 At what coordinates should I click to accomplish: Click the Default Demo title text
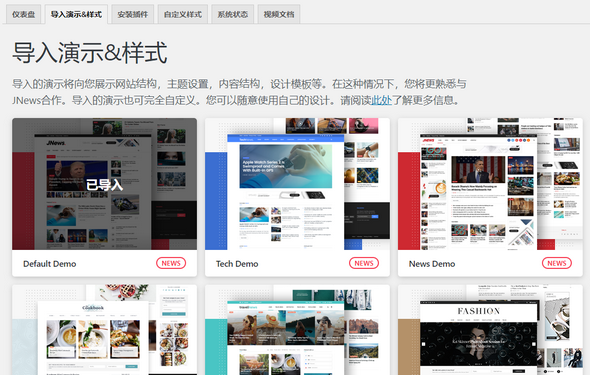pyautogui.click(x=50, y=264)
